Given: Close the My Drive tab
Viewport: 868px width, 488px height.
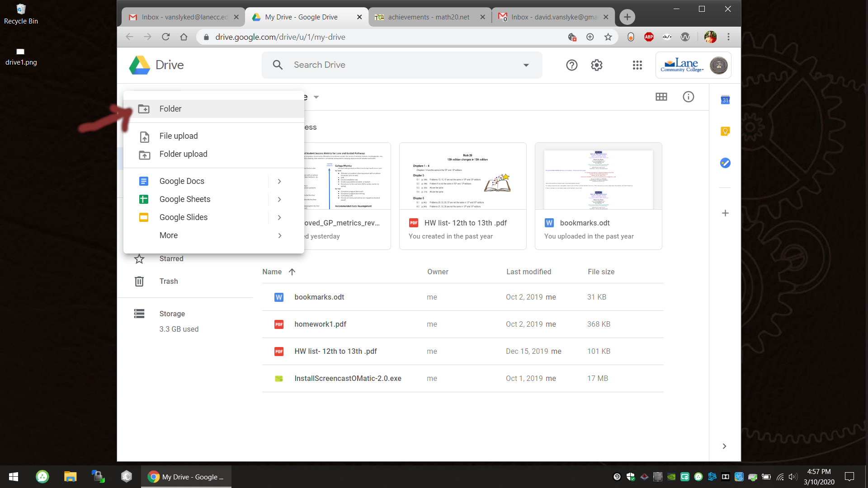Looking at the screenshot, I should (x=359, y=17).
